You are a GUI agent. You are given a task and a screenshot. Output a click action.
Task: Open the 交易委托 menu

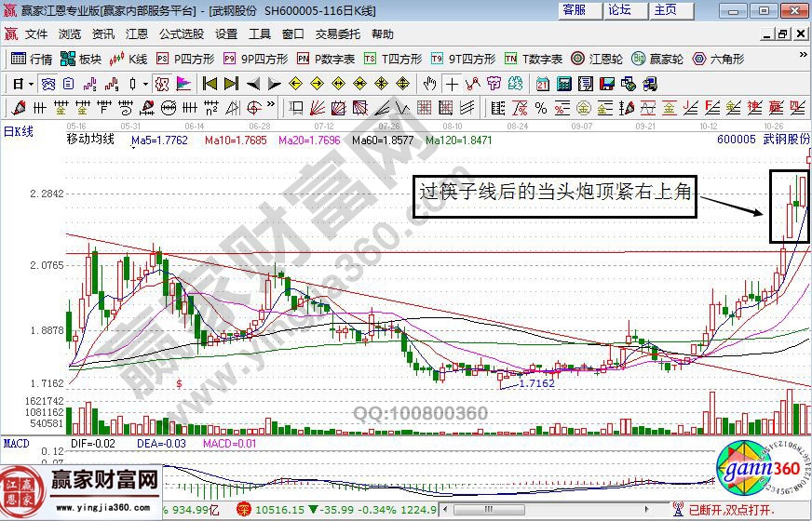click(337, 34)
